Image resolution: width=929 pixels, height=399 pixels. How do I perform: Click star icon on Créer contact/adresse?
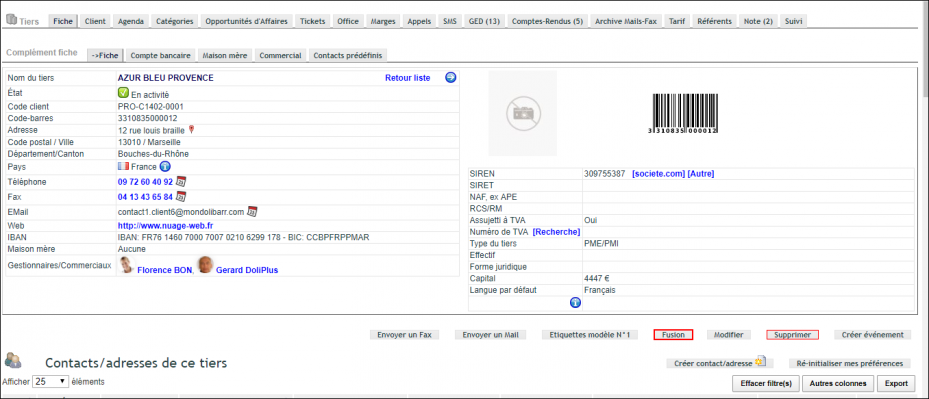coord(760,362)
